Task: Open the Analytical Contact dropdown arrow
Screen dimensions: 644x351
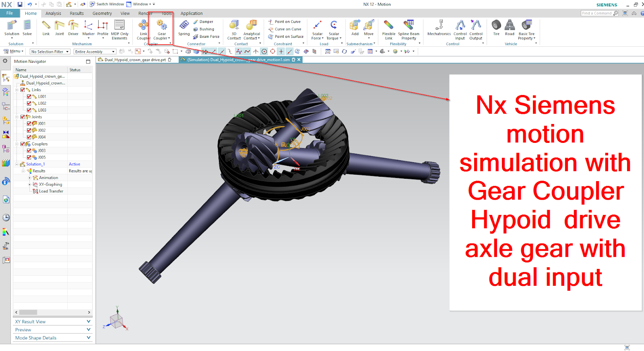Action: click(x=259, y=38)
